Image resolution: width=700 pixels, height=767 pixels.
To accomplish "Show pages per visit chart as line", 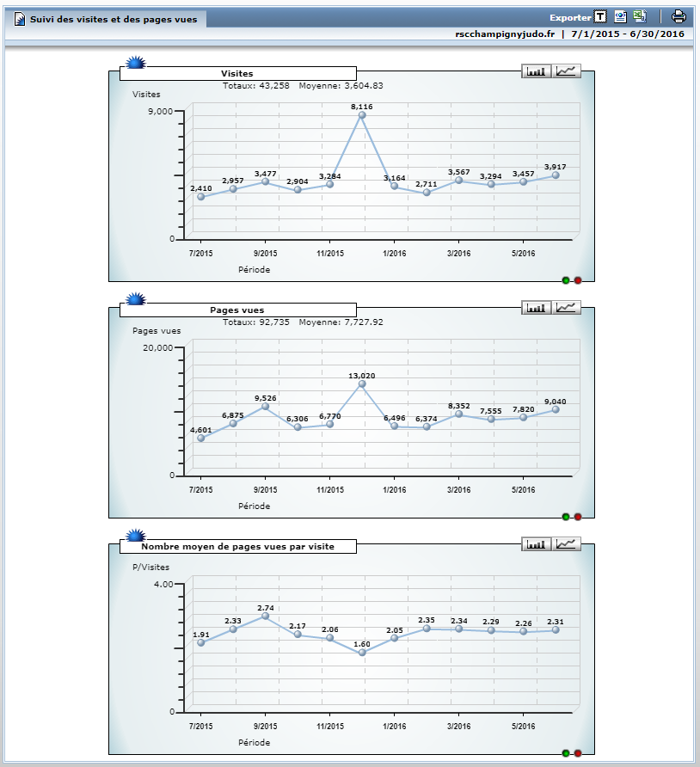I will coord(567,544).
